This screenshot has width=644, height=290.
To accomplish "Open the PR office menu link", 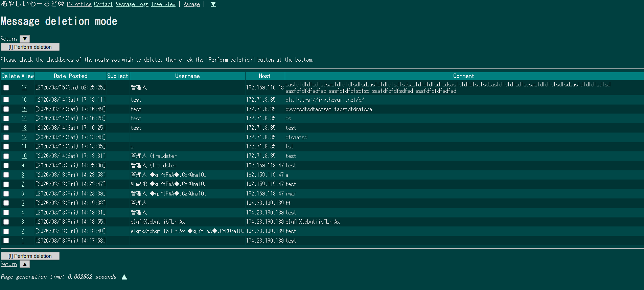I will click(79, 4).
